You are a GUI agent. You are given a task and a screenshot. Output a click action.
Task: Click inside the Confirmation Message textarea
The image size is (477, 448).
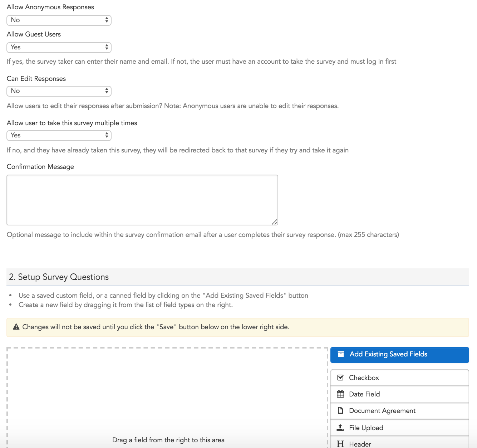coord(142,200)
